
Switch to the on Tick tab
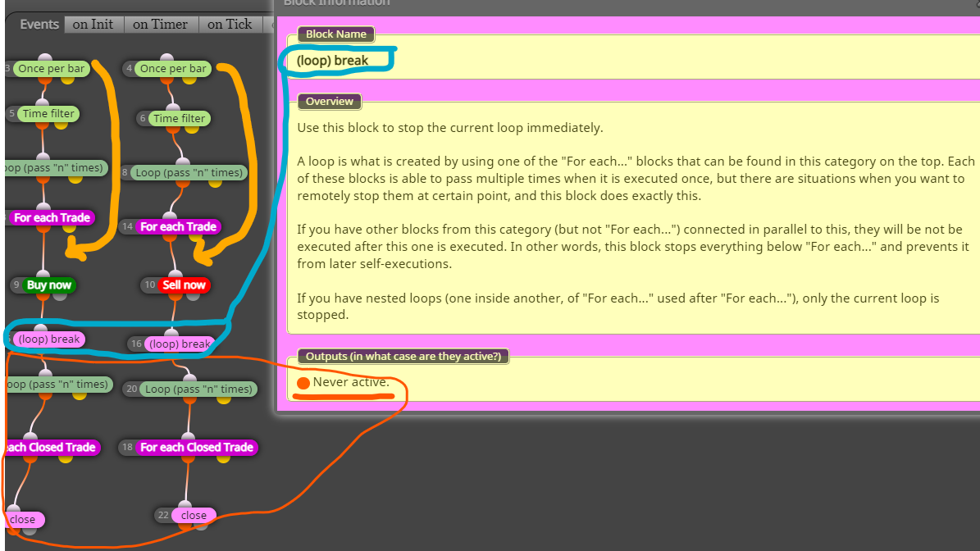pyautogui.click(x=230, y=25)
